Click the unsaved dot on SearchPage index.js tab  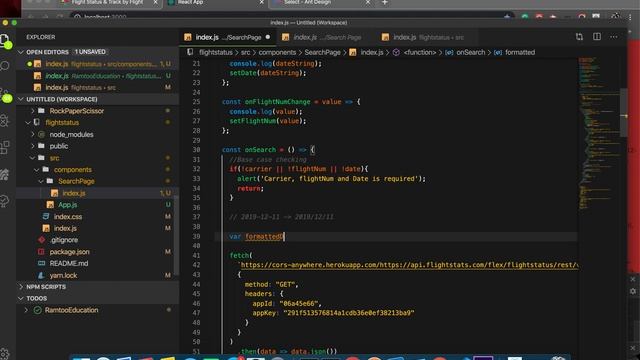coord(268,37)
